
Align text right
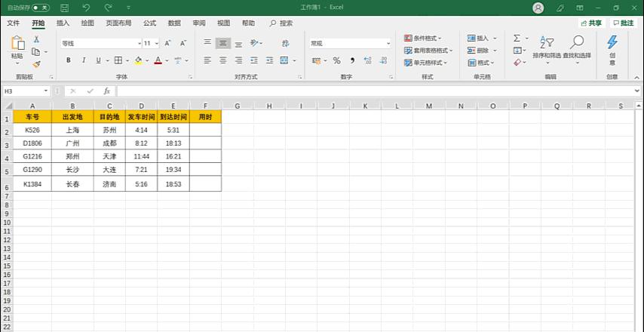pyautogui.click(x=238, y=60)
